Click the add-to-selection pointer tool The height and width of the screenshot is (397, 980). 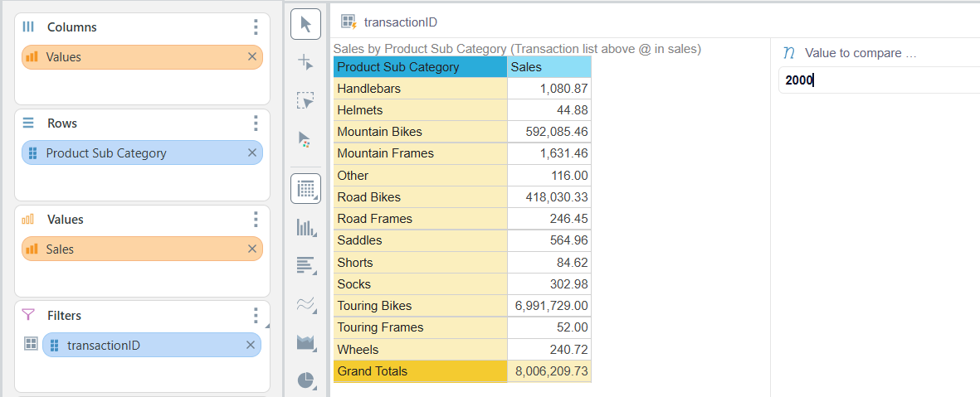pos(305,62)
